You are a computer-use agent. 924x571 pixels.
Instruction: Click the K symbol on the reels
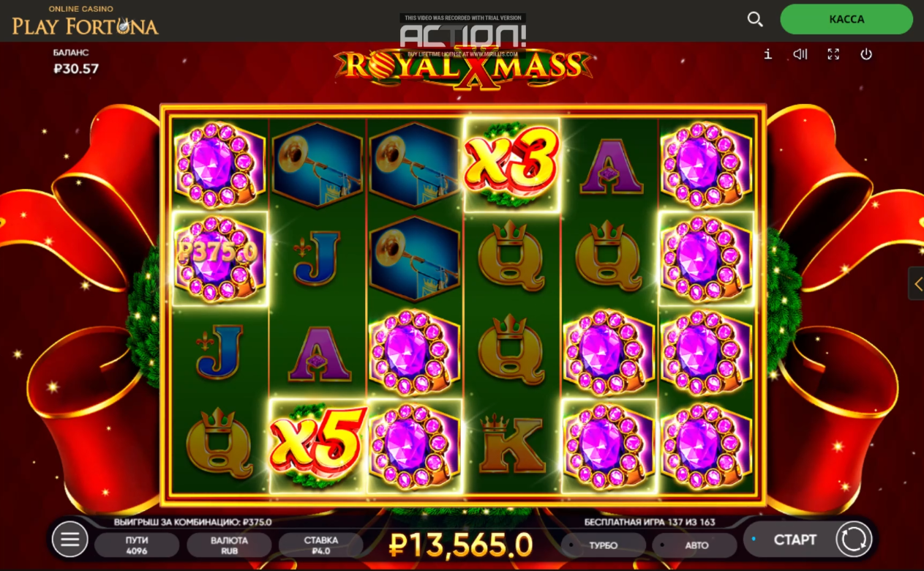pyautogui.click(x=512, y=444)
